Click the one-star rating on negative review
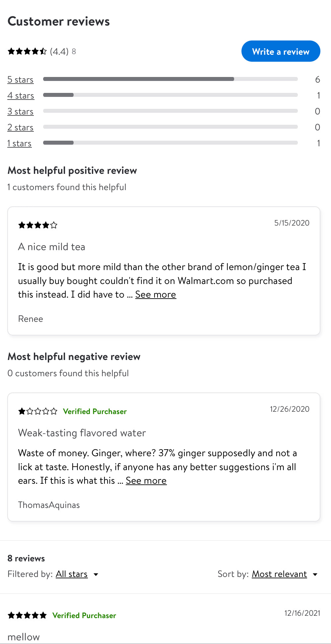This screenshot has width=331, height=644. 38,412
